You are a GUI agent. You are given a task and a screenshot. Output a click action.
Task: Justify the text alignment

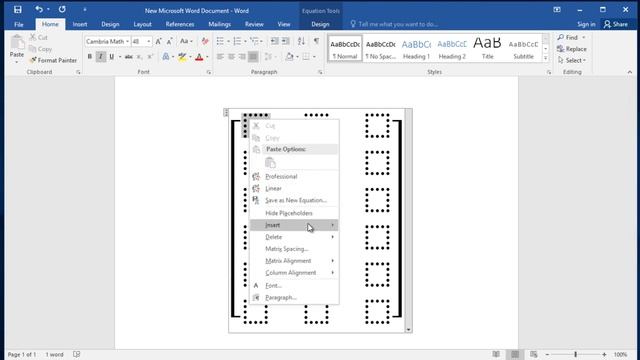coord(253,57)
